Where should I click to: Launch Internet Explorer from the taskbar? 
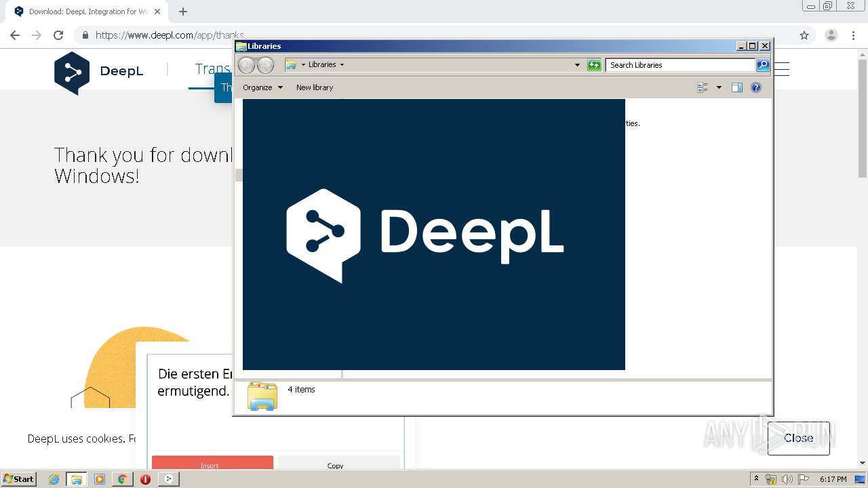click(54, 479)
